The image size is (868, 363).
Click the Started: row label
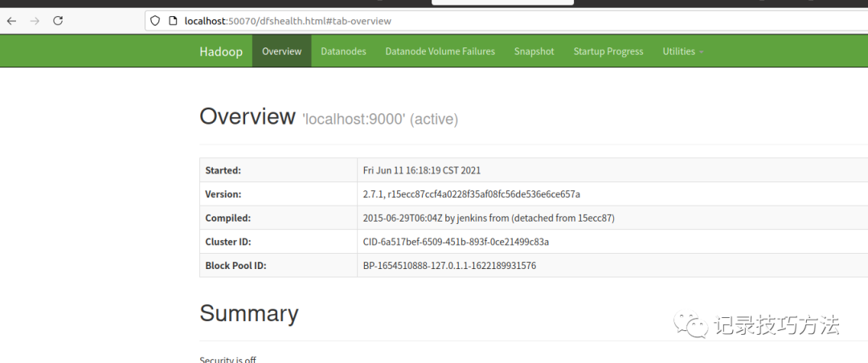click(223, 170)
